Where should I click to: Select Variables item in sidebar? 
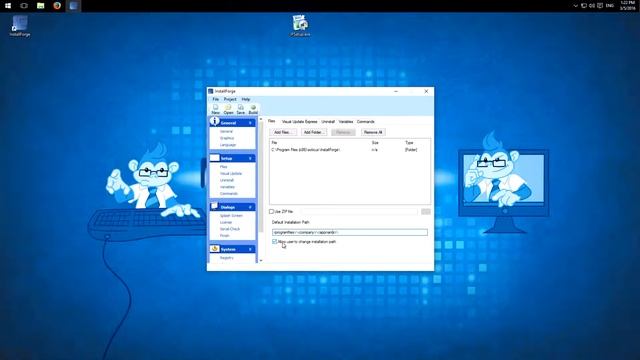[x=227, y=187]
